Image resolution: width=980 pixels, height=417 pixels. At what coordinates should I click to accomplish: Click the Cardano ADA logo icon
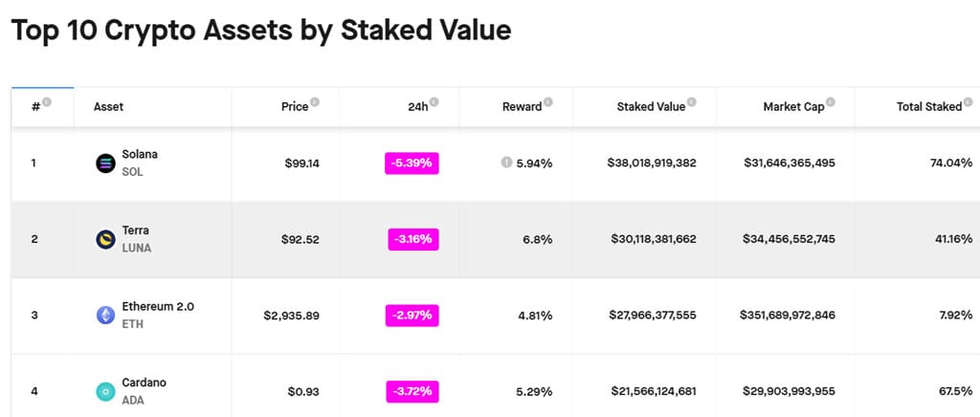[x=105, y=391]
